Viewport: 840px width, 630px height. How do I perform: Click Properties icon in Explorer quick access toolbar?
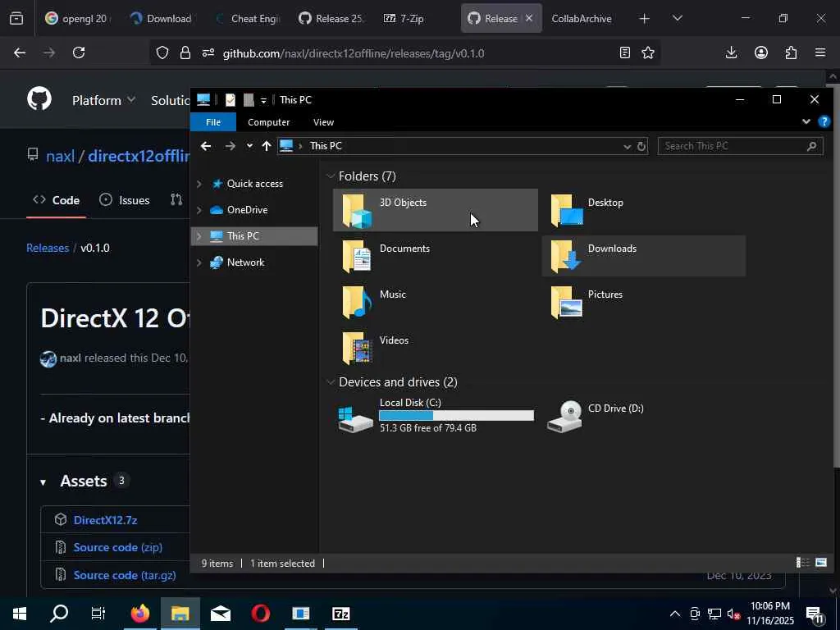coord(231,99)
